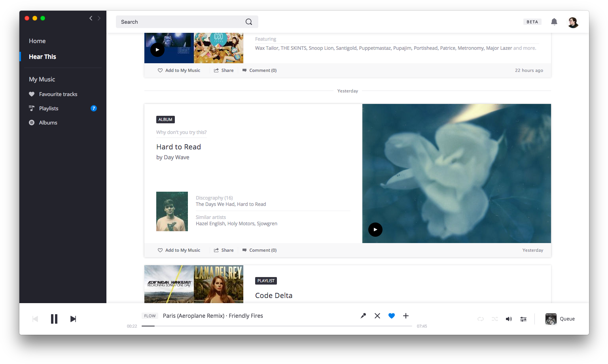Open the Hard to Read album title
This screenshot has height=364, width=608.
click(x=178, y=147)
